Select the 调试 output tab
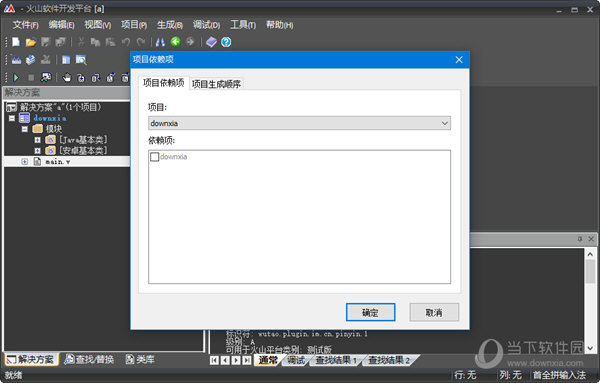 coord(295,360)
